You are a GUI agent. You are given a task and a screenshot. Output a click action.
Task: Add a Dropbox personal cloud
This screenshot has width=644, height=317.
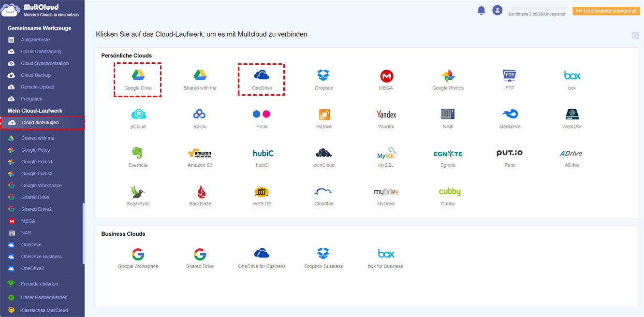(x=323, y=80)
